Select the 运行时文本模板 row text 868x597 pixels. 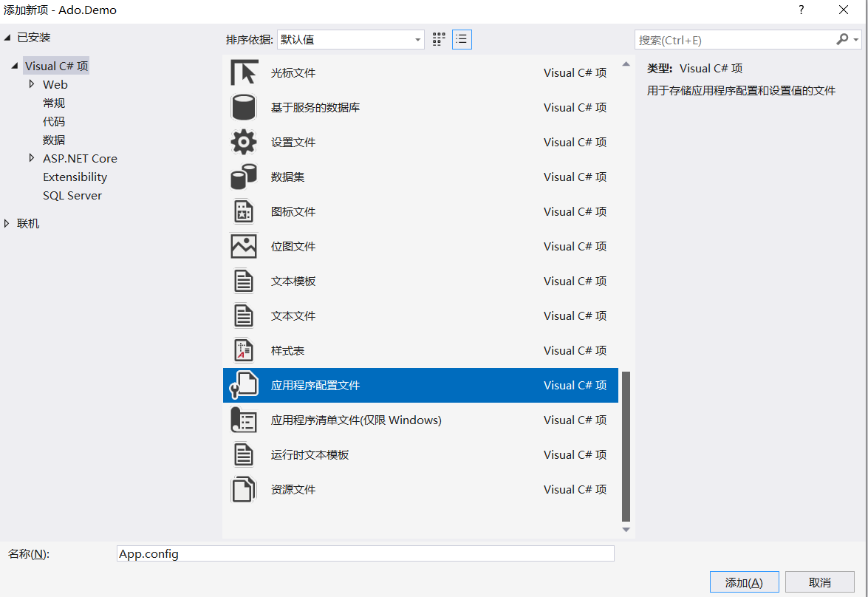tap(310, 455)
